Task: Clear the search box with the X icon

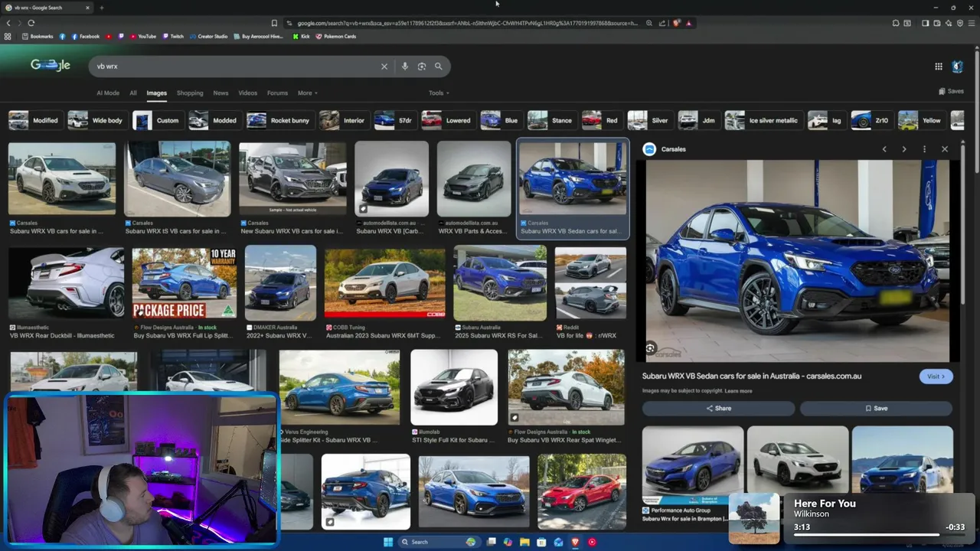Action: [x=384, y=67]
